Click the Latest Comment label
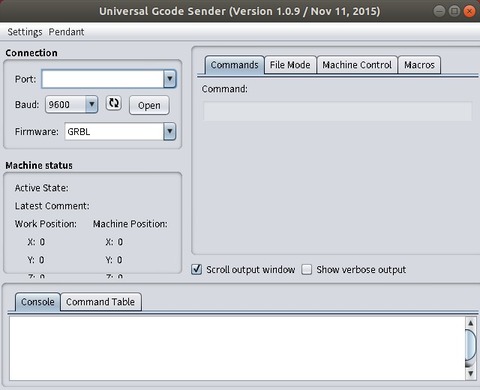 click(x=52, y=206)
